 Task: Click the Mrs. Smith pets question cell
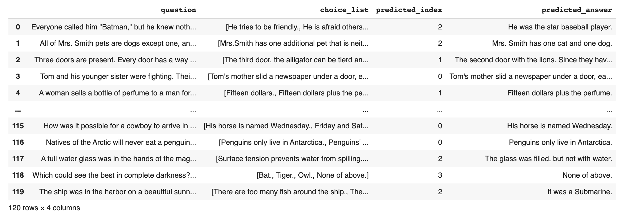[x=118, y=43]
